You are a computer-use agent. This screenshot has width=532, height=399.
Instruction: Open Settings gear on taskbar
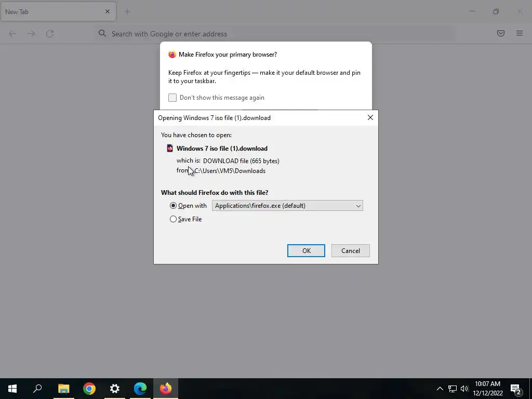(x=115, y=389)
